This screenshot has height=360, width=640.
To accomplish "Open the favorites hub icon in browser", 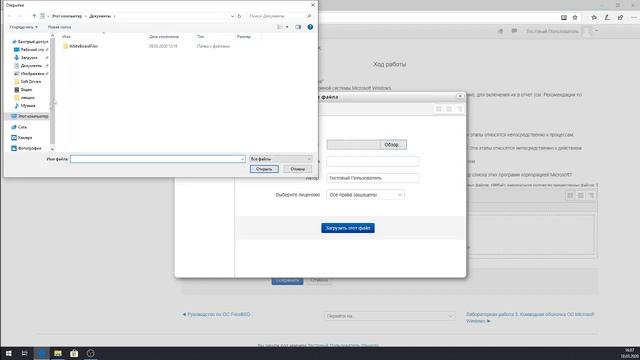I will tap(594, 18).
